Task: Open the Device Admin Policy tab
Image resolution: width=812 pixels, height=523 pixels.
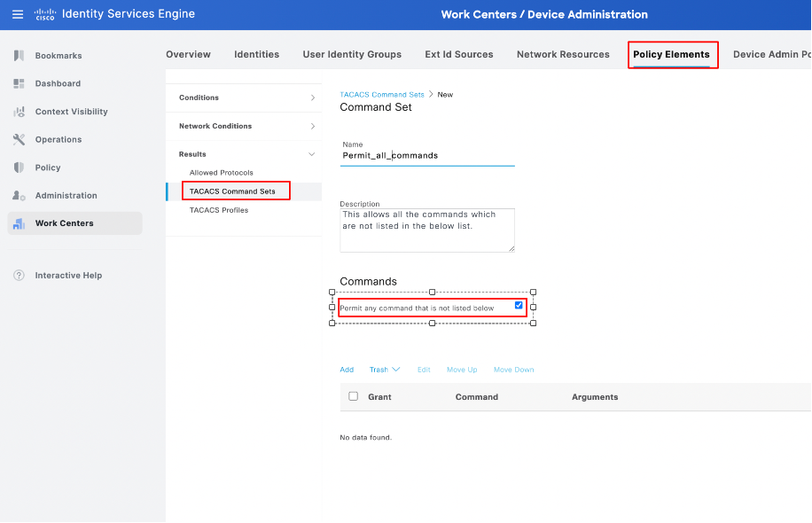Action: click(x=772, y=54)
